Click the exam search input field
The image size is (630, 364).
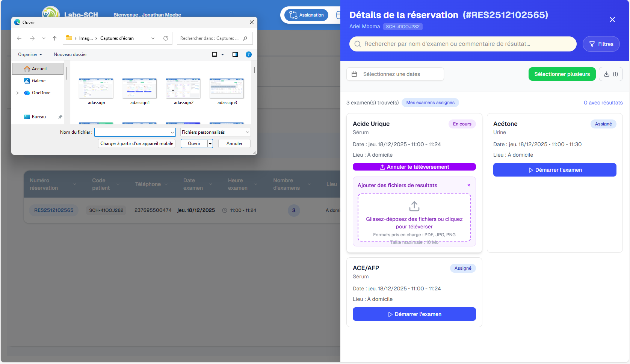point(462,44)
